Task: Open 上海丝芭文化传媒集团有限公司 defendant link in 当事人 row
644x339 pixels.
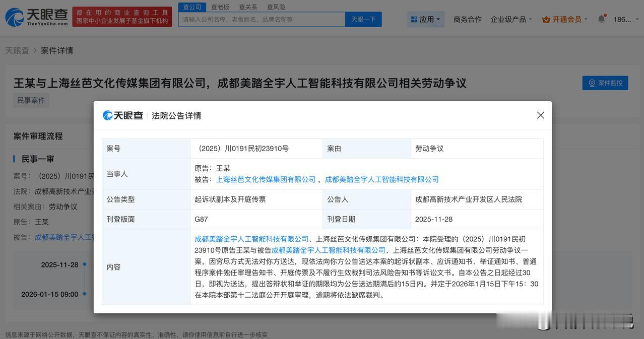Action: [x=266, y=179]
